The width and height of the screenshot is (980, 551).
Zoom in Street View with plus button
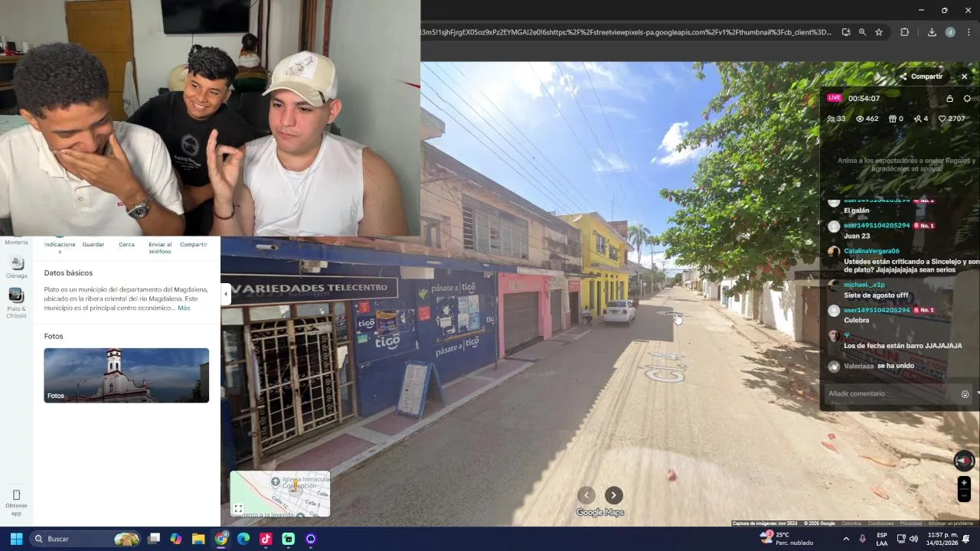pyautogui.click(x=964, y=483)
